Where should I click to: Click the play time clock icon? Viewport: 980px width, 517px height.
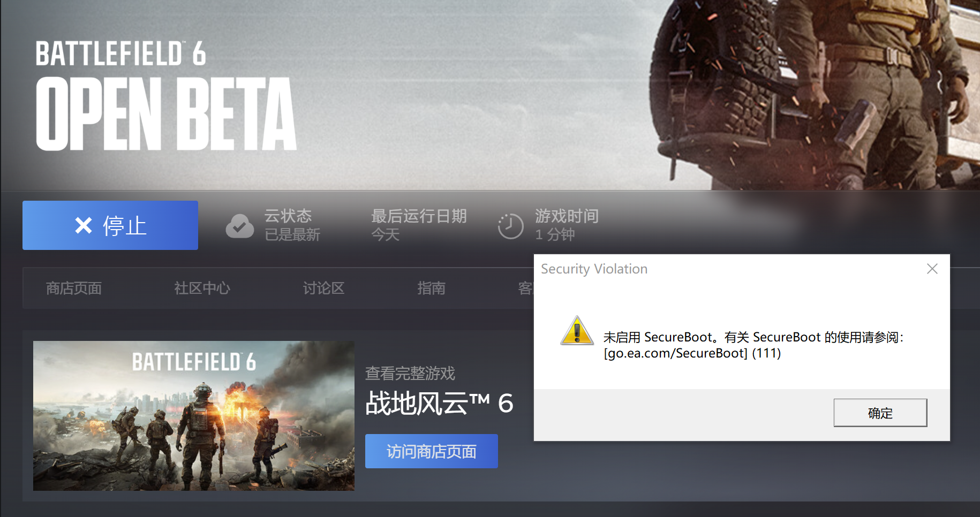coord(510,226)
